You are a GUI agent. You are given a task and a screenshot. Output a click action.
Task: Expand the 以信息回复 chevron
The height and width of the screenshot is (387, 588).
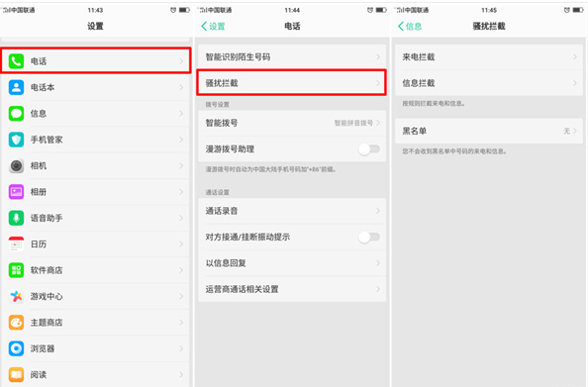[x=378, y=263]
